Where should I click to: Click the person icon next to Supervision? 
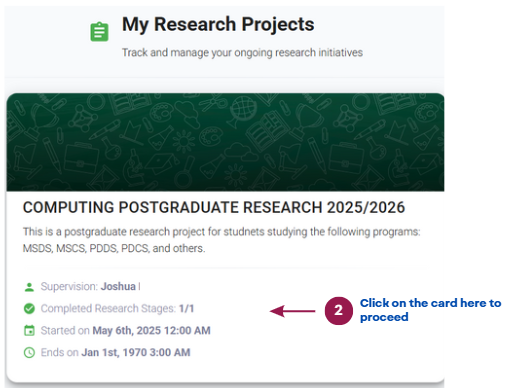(29, 287)
